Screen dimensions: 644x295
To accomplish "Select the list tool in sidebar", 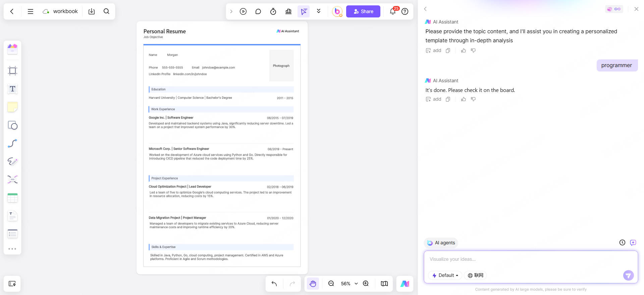I will [12, 234].
